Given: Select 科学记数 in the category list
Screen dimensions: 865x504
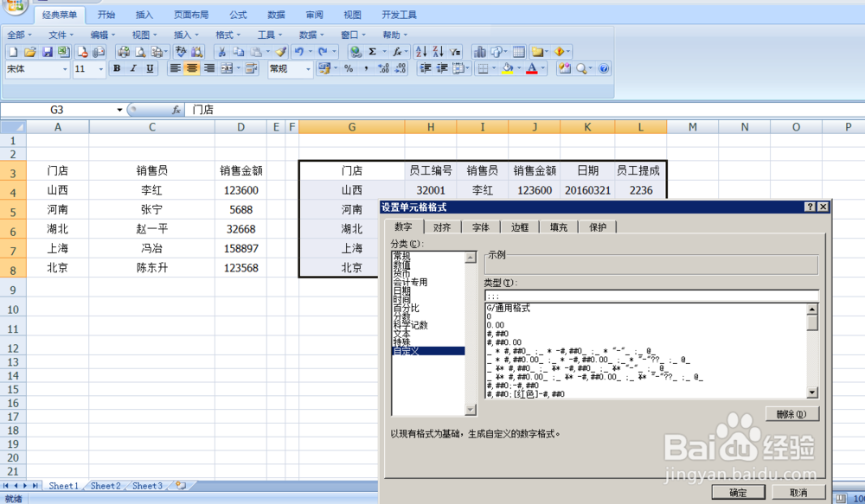Looking at the screenshot, I should pos(410,325).
